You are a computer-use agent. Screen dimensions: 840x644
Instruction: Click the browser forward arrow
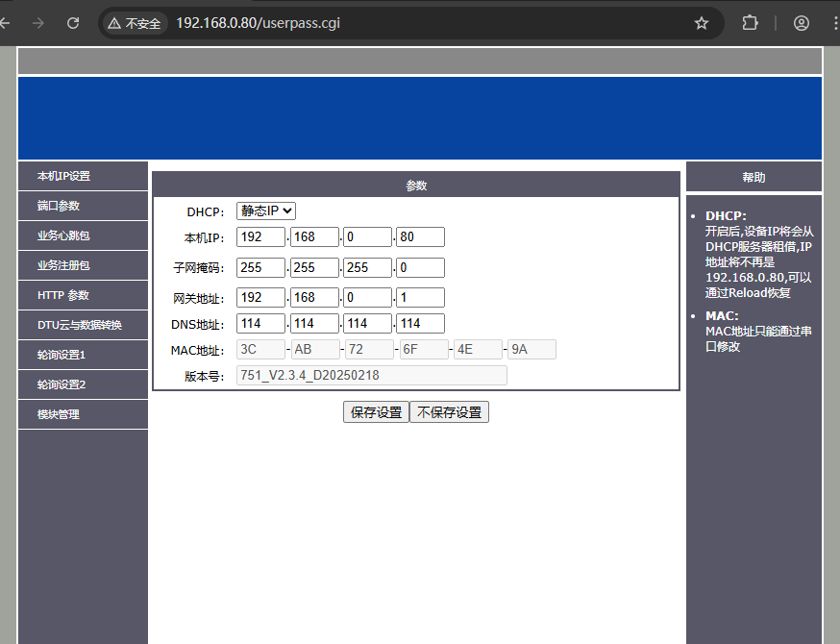point(38,23)
